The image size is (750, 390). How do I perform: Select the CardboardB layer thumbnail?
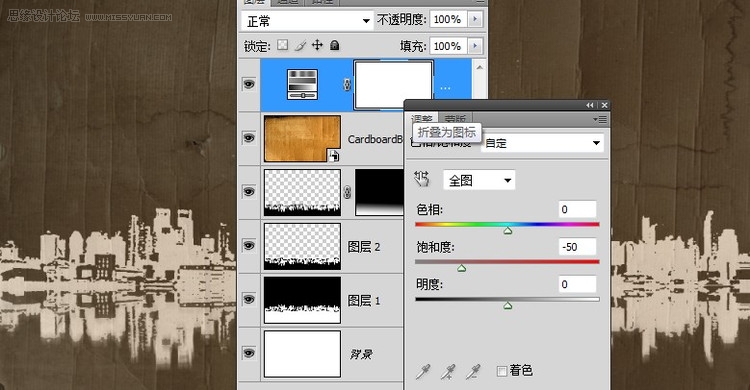302,138
